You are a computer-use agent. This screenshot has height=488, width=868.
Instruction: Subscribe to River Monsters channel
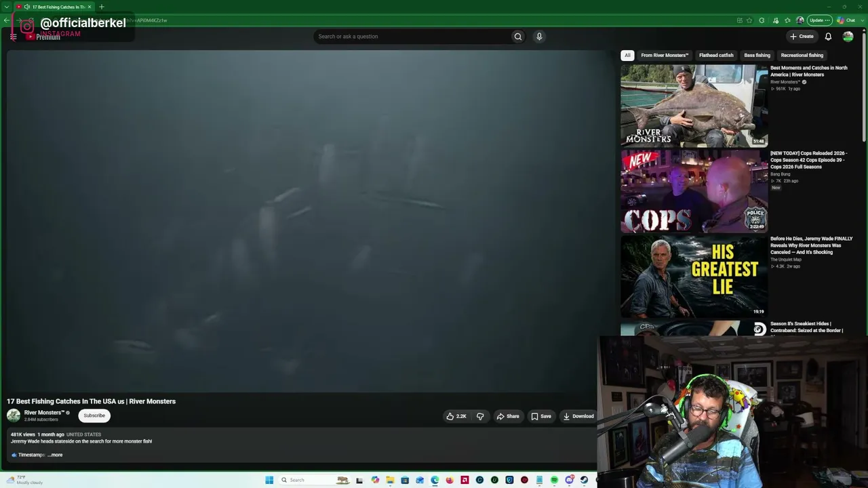[94, 415]
